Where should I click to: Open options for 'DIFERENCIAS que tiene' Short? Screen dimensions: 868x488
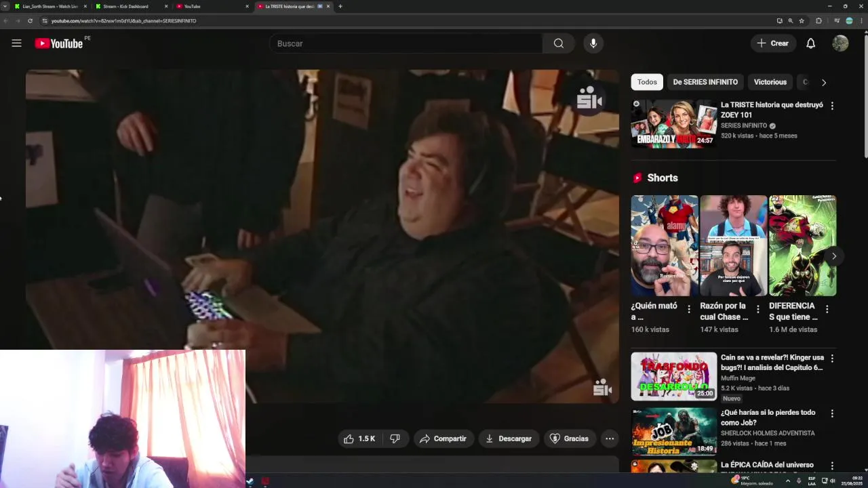(827, 309)
